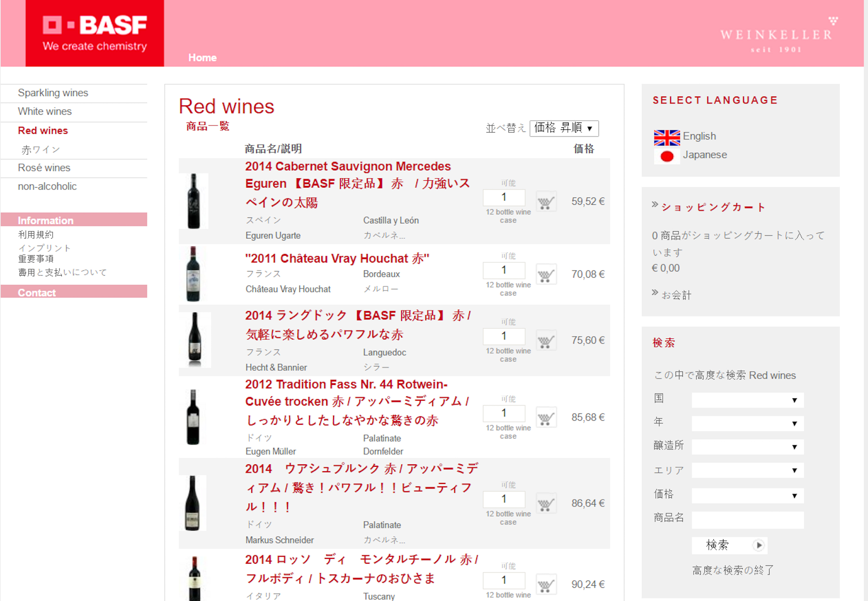Click cart icon for Château Vray Houchat
Screen dimensions: 868x601
tap(546, 275)
